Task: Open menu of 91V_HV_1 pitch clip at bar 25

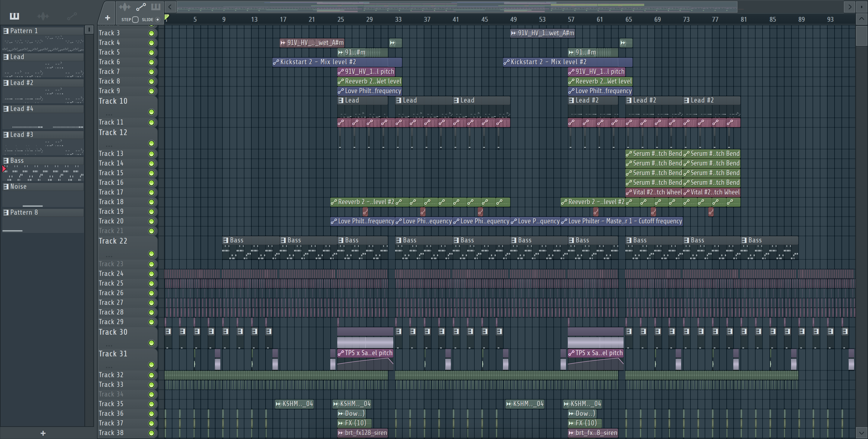Action: 341,72
